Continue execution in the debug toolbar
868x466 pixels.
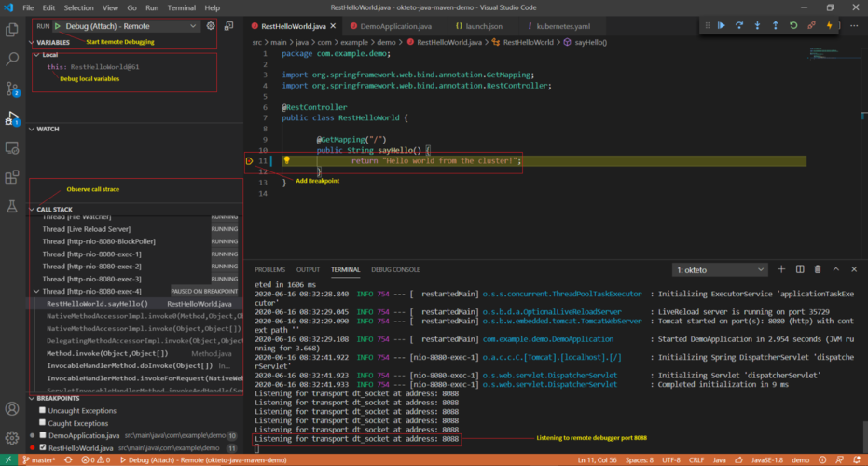pos(722,25)
